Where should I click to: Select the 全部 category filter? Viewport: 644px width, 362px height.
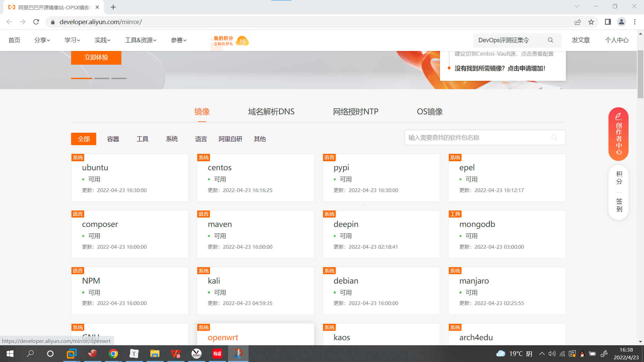click(x=84, y=139)
